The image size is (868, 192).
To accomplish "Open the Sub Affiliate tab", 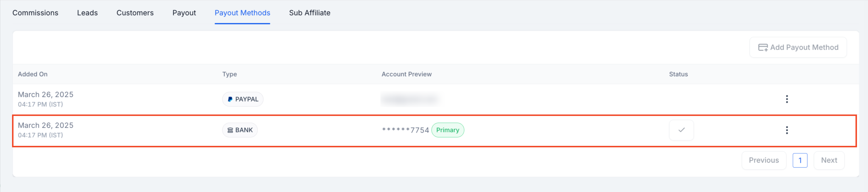I will pos(310,13).
